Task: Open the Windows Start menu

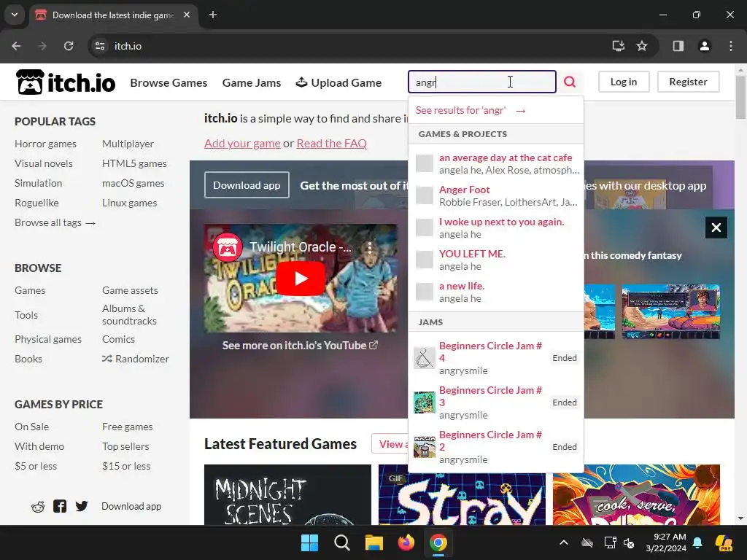Action: [309, 542]
